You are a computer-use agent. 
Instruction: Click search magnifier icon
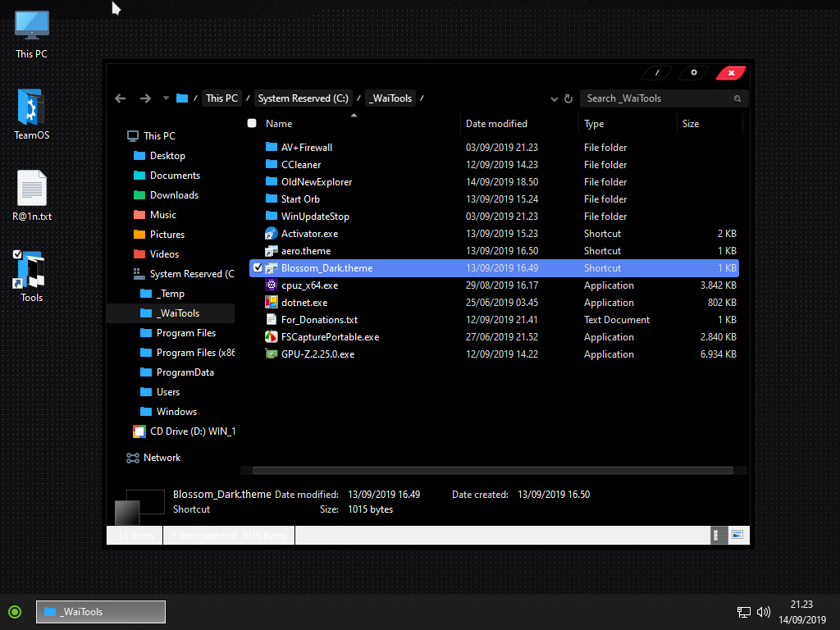737,98
